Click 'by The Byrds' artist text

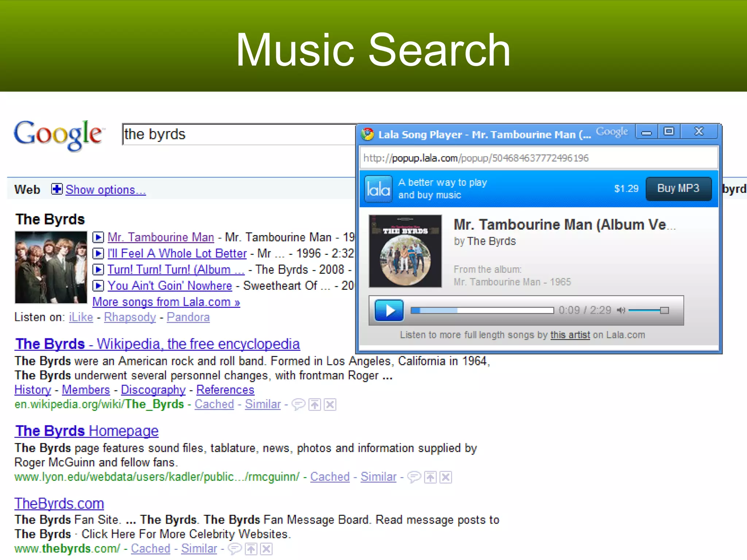tap(485, 241)
